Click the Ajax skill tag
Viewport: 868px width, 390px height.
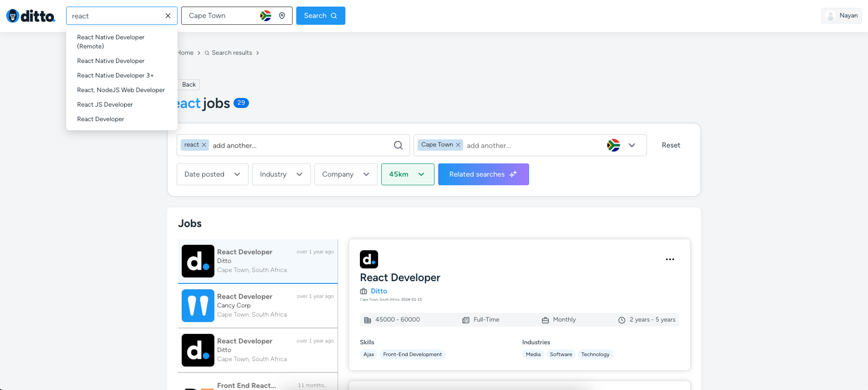368,354
